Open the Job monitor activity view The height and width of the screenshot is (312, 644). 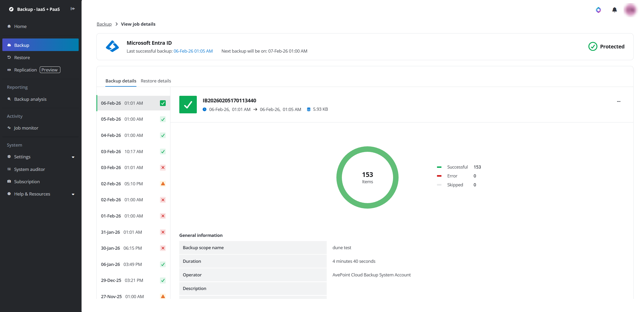click(x=26, y=128)
